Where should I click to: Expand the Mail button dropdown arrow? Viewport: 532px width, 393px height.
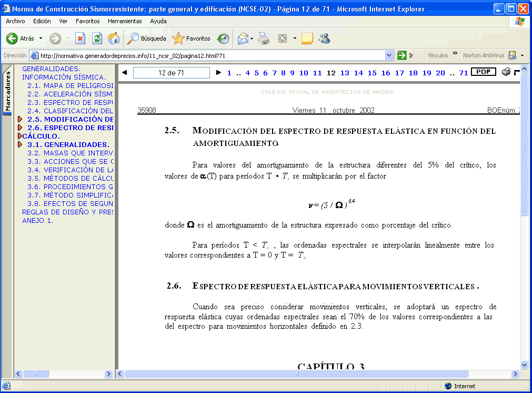pos(252,38)
